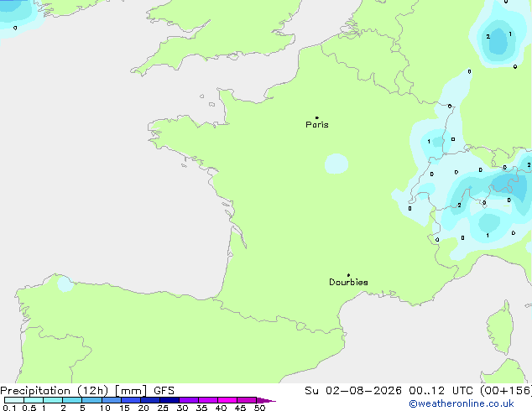Pick the legend swatch between 2 and 5

[x=72, y=400]
